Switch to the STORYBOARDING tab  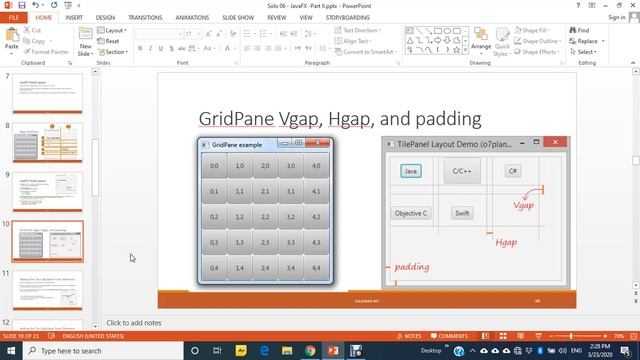click(347, 18)
